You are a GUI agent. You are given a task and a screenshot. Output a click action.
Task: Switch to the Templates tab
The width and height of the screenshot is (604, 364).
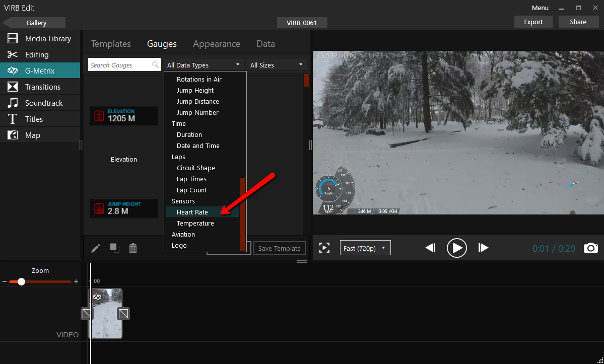point(111,44)
